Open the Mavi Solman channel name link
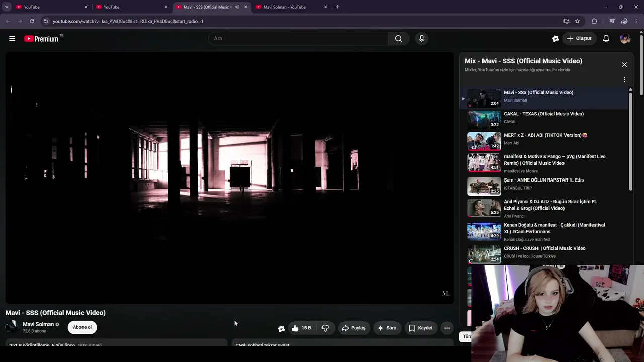Image resolution: width=644 pixels, height=362 pixels. [x=38, y=324]
